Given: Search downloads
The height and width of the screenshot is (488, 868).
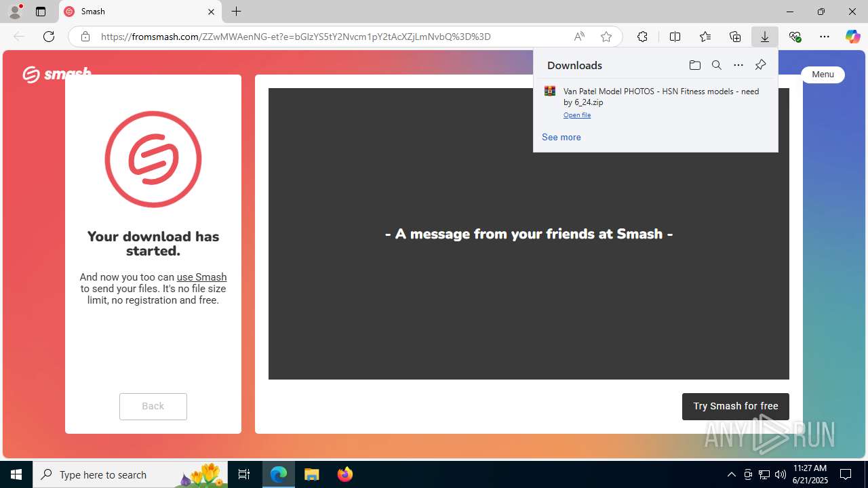Looking at the screenshot, I should [x=717, y=65].
